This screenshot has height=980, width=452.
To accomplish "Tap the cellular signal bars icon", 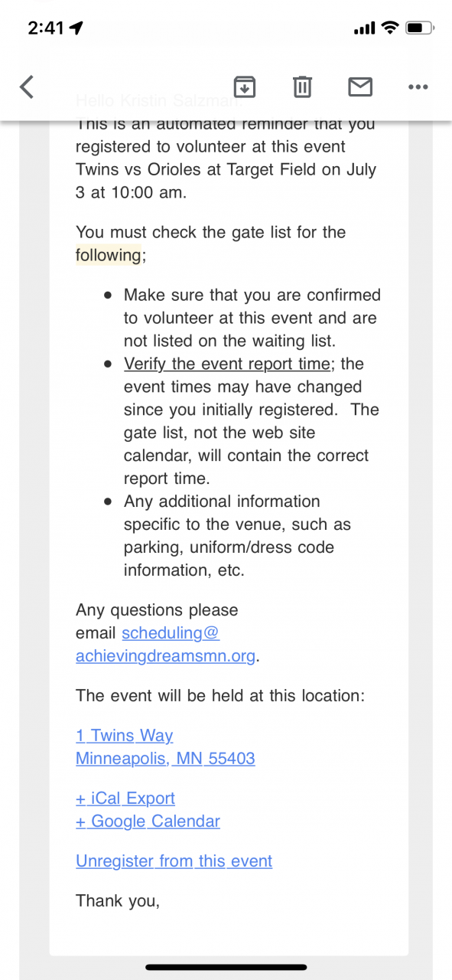I will point(365,29).
